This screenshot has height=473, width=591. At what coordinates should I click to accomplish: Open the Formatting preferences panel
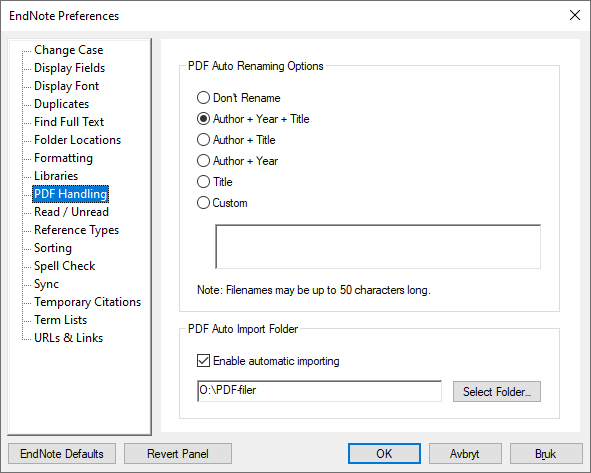pos(63,158)
